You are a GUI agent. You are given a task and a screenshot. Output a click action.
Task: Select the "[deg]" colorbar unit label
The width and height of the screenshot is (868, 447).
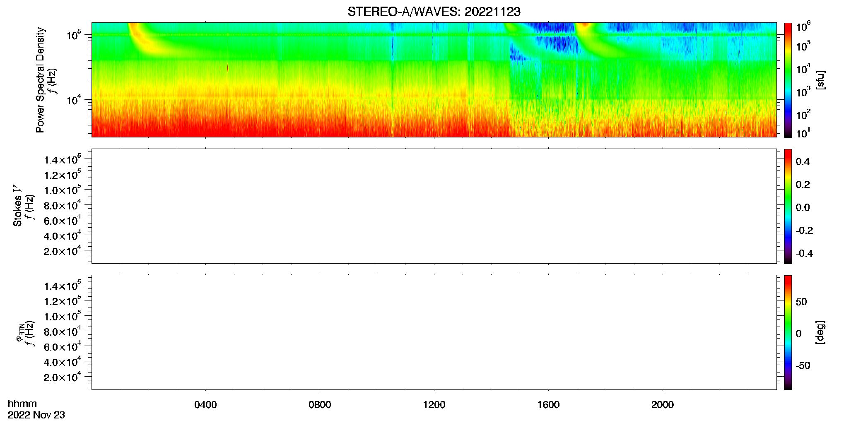[820, 332]
